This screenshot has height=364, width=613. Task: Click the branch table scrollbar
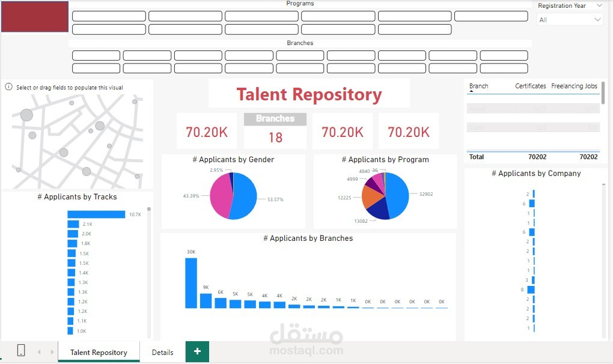(603, 93)
